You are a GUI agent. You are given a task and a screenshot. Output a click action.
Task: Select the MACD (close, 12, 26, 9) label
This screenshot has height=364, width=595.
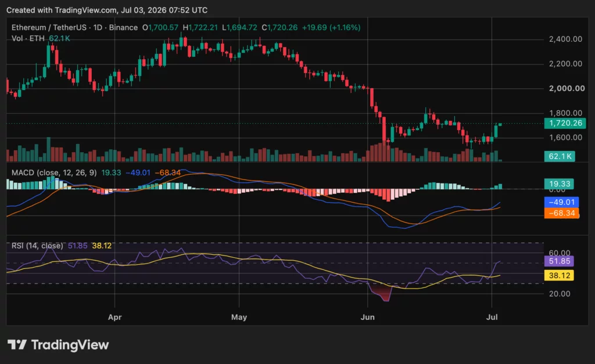[54, 172]
